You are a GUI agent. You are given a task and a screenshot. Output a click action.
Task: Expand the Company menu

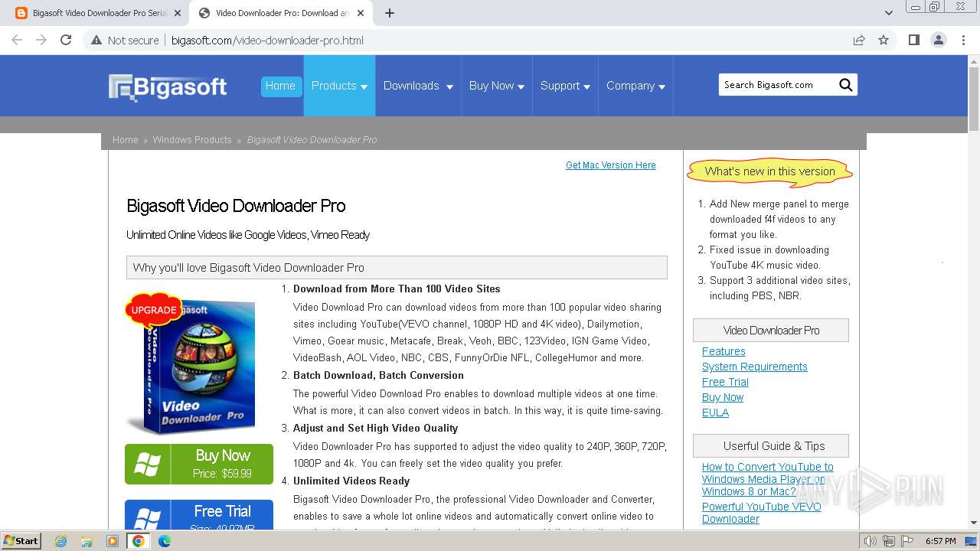pos(635,86)
